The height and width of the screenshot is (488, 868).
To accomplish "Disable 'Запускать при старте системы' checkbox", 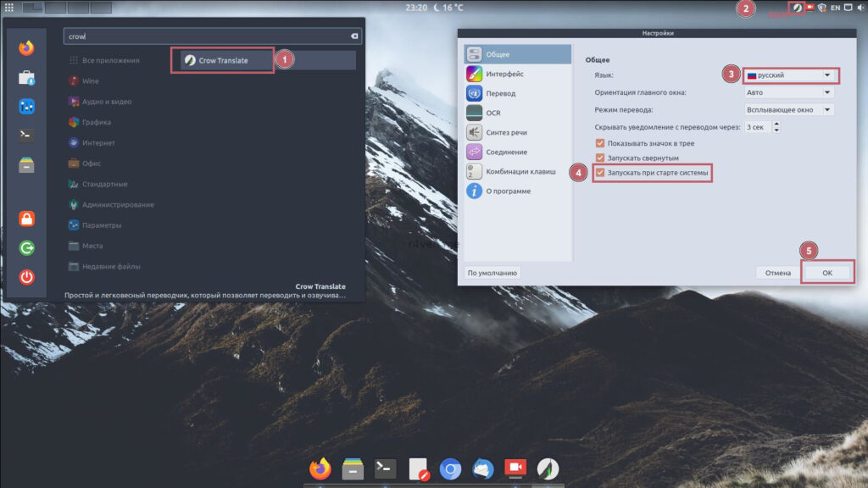I will 600,173.
